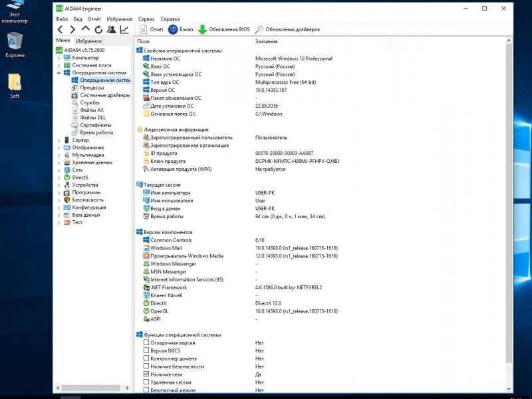
Task: Select the Версия ОС row
Action: (x=215, y=90)
